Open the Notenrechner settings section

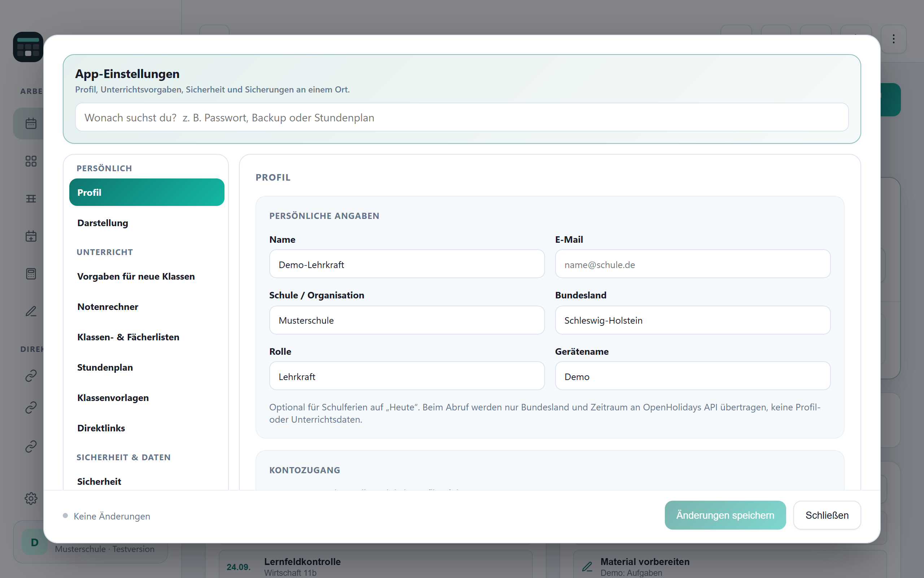[147, 307]
